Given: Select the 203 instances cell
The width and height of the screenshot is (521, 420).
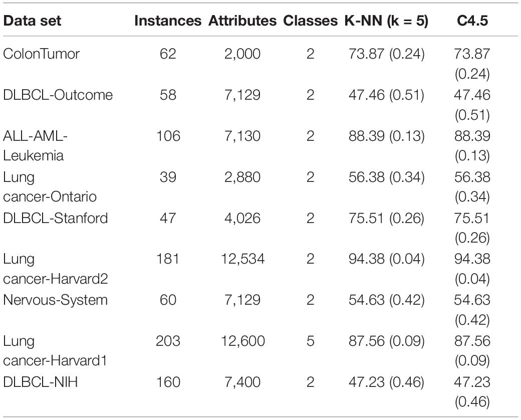Looking at the screenshot, I should [168, 341].
